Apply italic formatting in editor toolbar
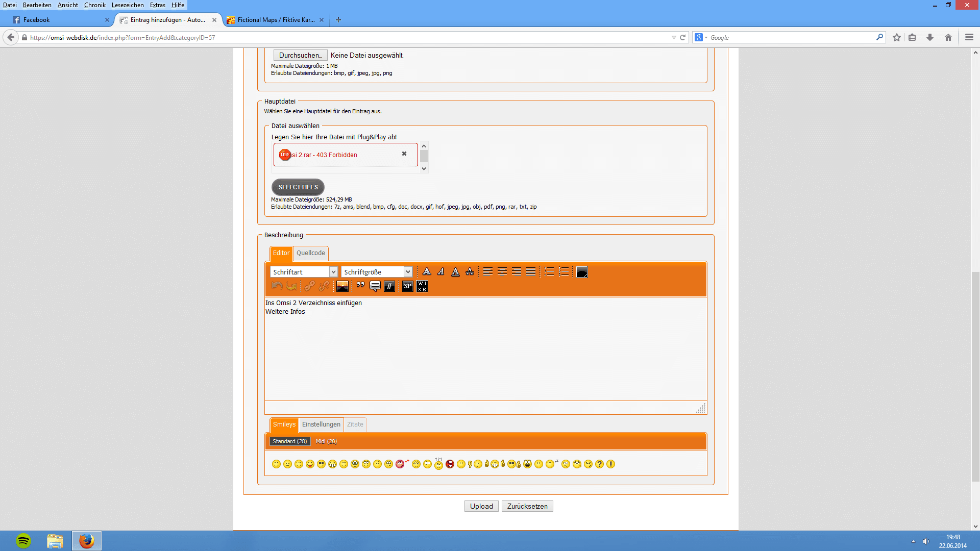The height and width of the screenshot is (551, 980). 441,272
